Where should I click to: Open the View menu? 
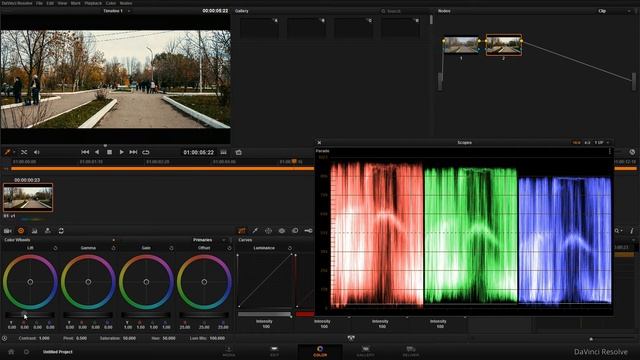point(62,3)
